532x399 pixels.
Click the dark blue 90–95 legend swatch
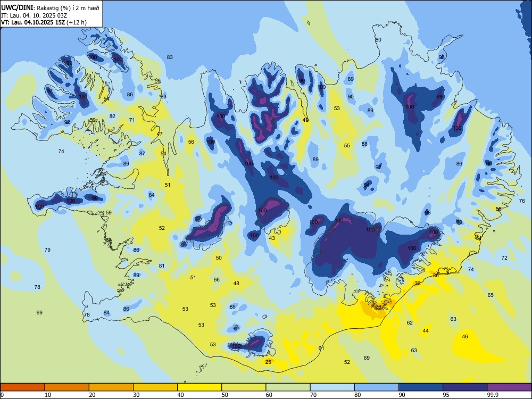(421, 387)
